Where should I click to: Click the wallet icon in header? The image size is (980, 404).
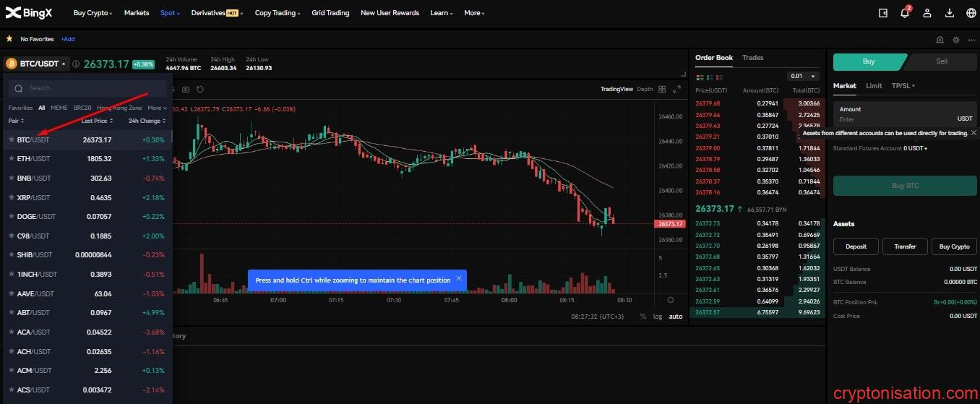(882, 13)
